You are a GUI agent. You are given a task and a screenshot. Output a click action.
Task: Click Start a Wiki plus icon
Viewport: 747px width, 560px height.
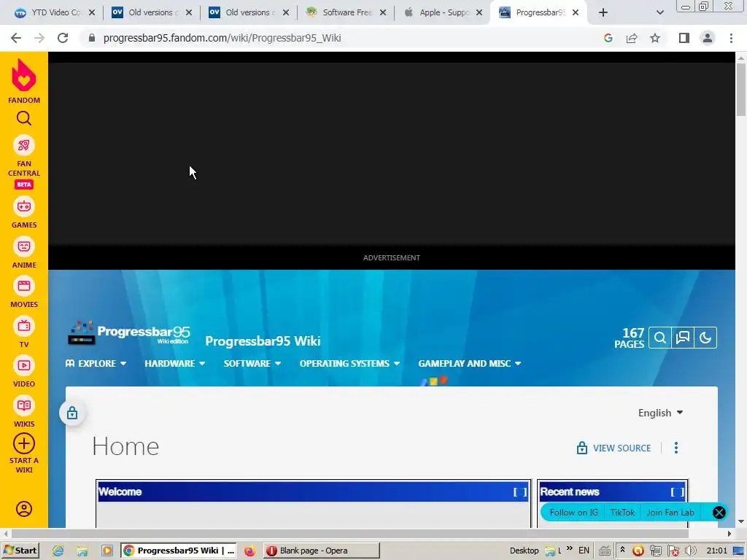pos(24,444)
